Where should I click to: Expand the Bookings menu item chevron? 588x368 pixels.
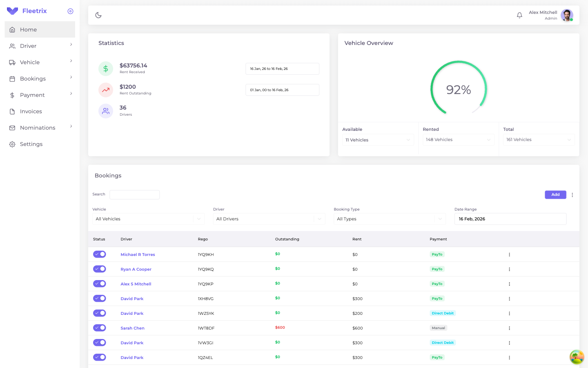(71, 79)
